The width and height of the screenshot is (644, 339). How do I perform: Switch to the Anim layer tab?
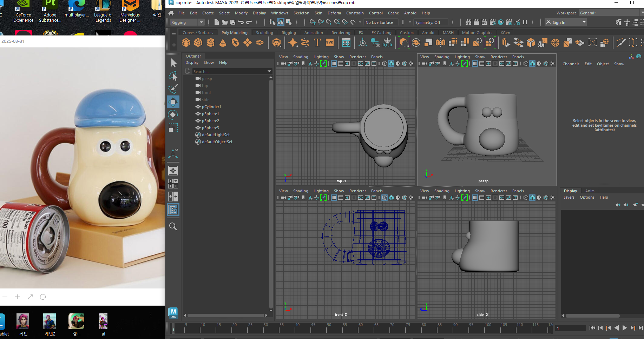(590, 191)
